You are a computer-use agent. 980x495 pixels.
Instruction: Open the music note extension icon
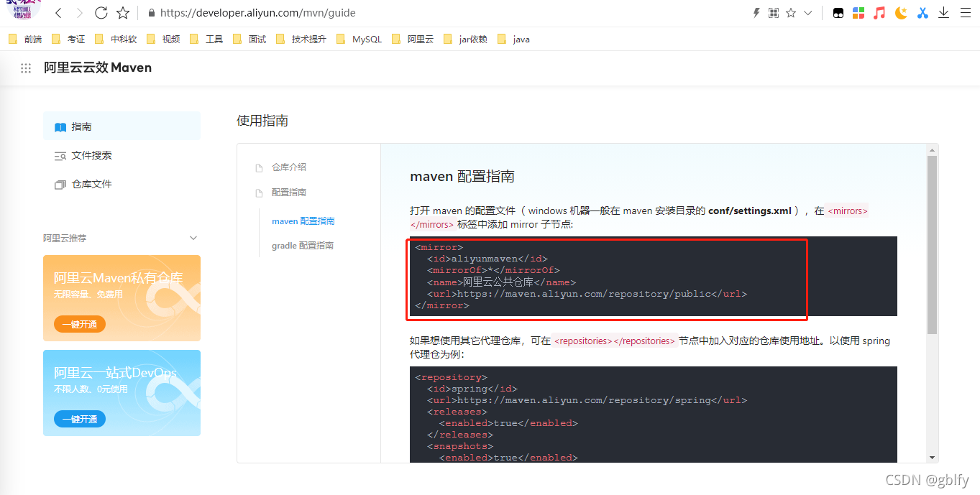879,13
